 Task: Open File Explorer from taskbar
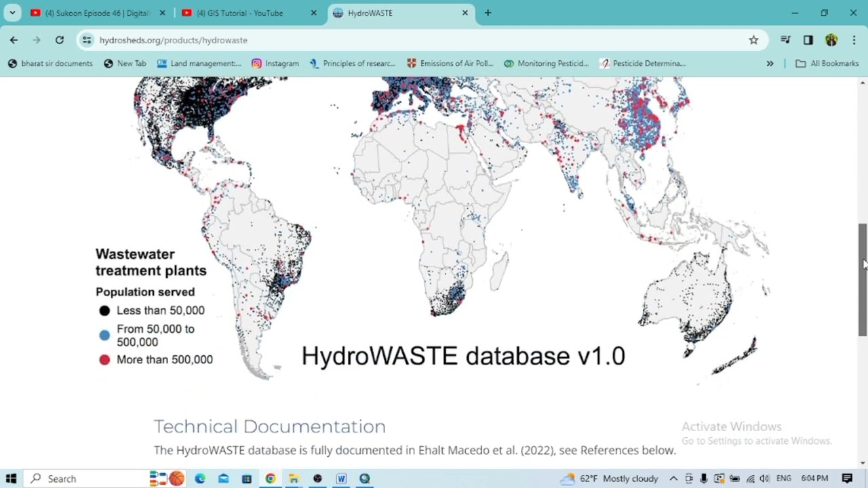pos(294,479)
